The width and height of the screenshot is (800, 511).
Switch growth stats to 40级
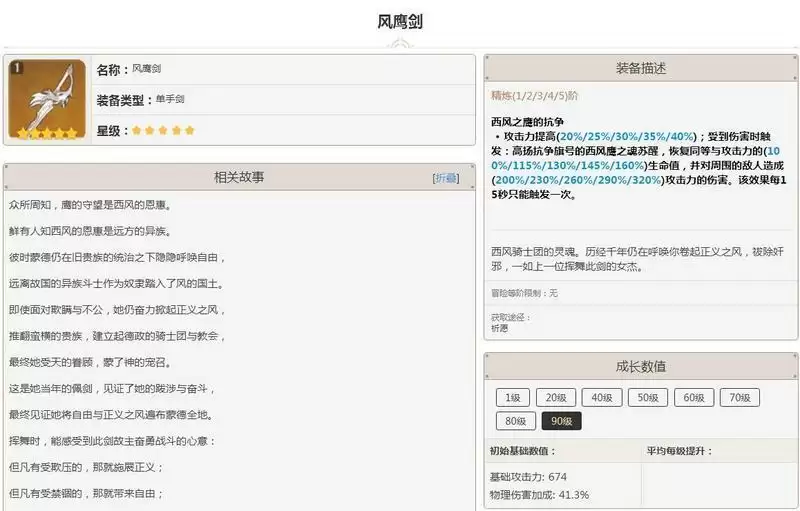[601, 397]
